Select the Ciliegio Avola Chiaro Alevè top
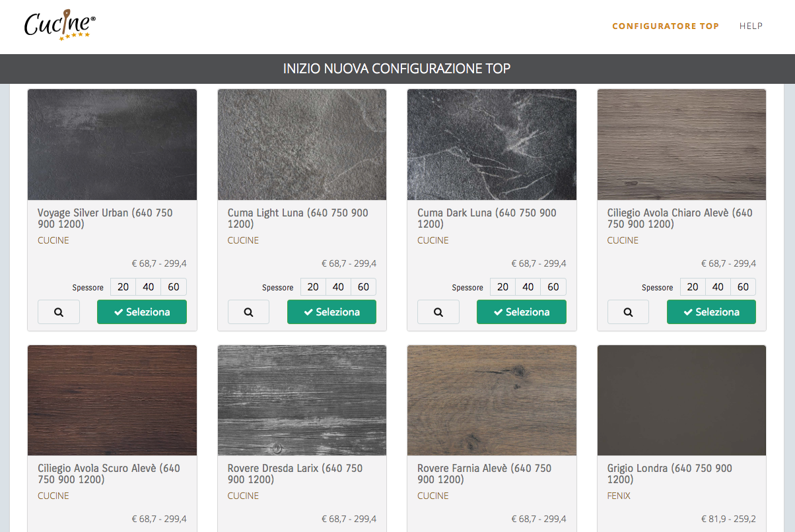Screen dimensions: 795x532 pos(711,312)
